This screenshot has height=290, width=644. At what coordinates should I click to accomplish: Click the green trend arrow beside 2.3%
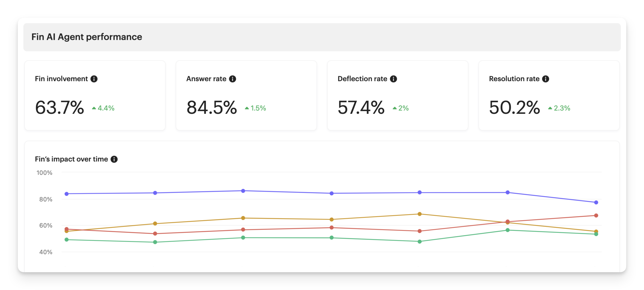[x=550, y=108]
